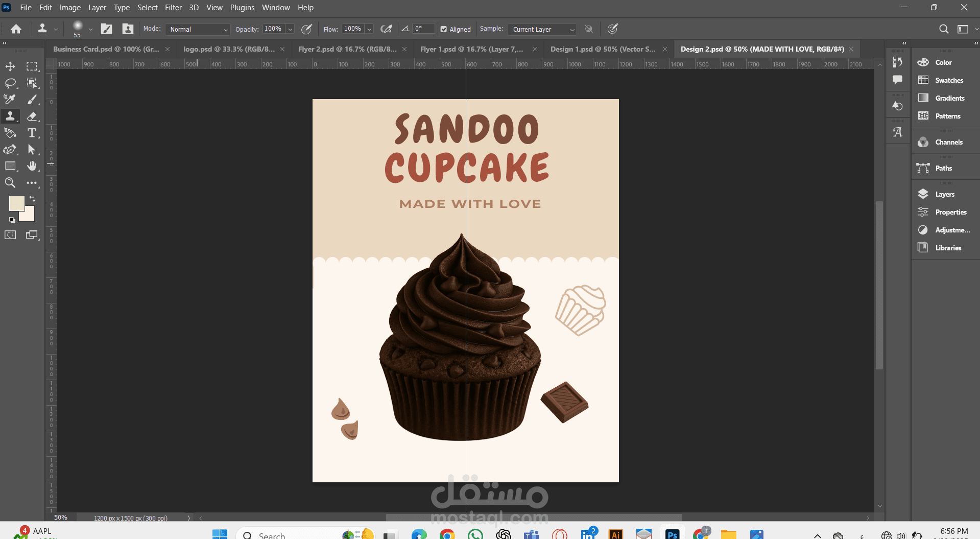Image resolution: width=980 pixels, height=539 pixels.
Task: Select the Move tool
Action: 10,66
